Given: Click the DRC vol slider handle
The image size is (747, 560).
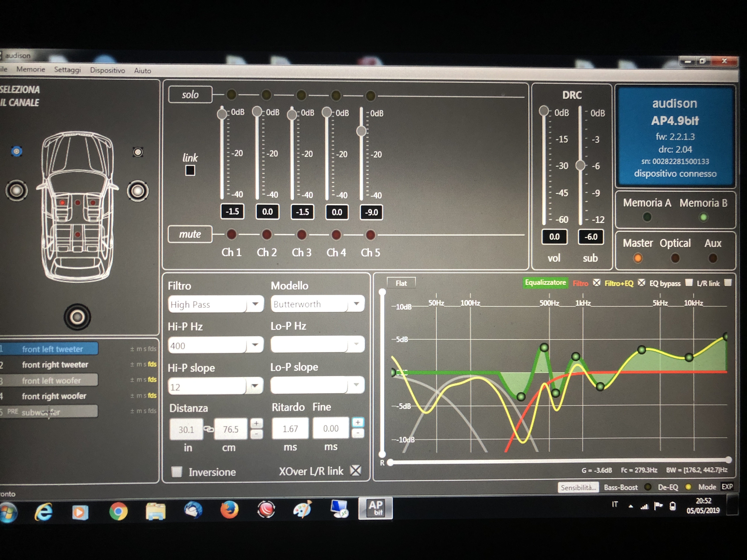Looking at the screenshot, I should tap(544, 111).
